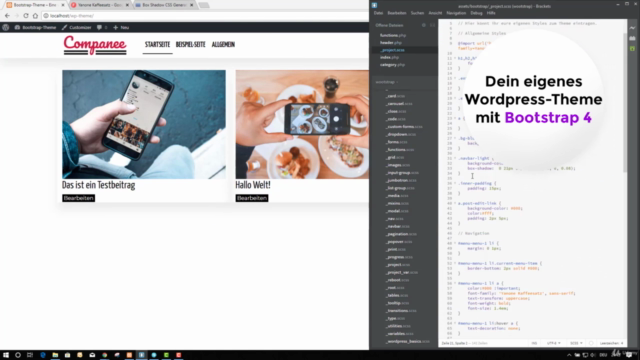Open _navbar.scss in the file tree
Screen dimensions: 640x360
point(398,226)
